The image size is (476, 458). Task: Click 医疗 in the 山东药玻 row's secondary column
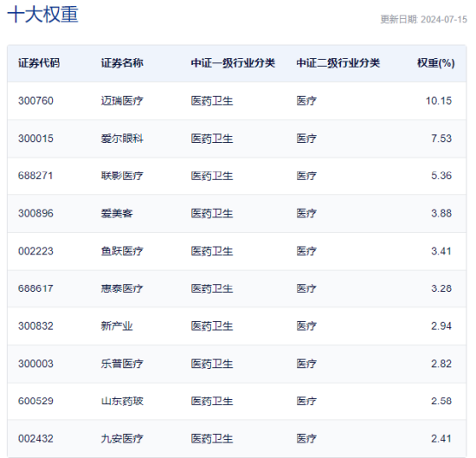coord(306,401)
